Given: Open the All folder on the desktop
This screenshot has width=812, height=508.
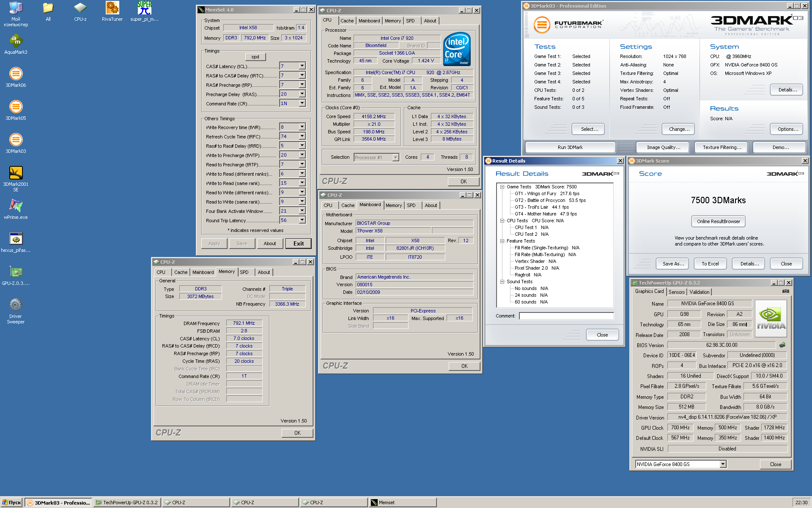Looking at the screenshot, I should click(48, 11).
